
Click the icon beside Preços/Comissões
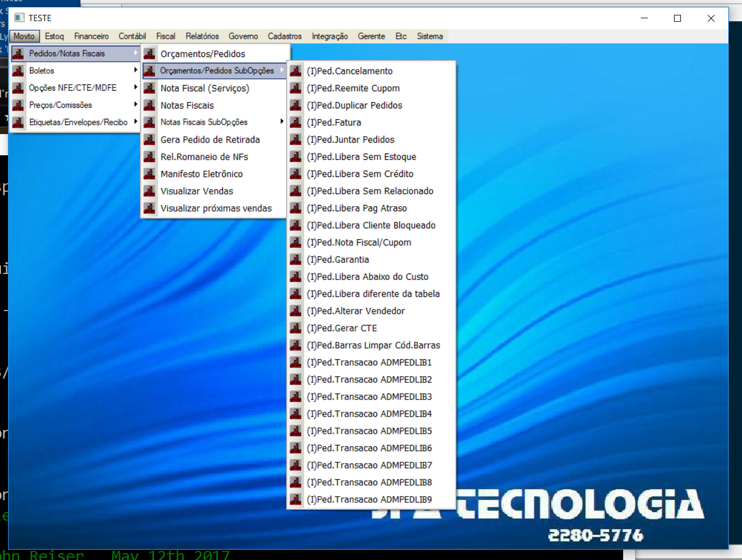[18, 105]
